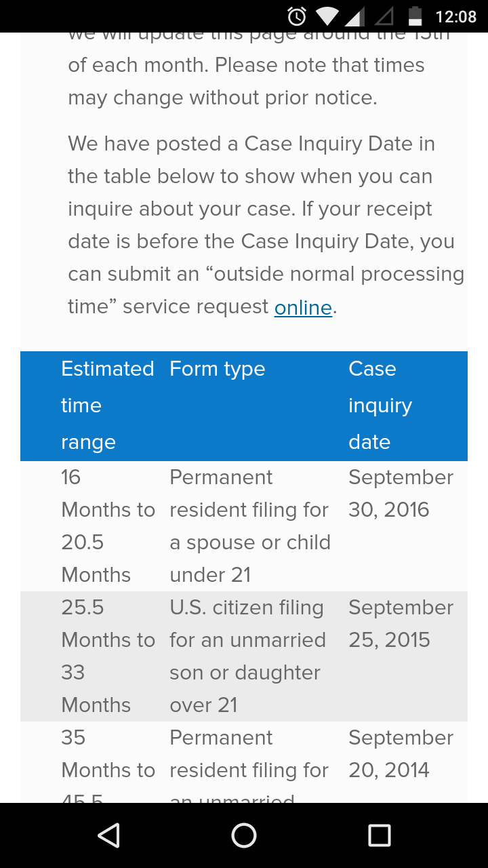
Task: Select the Form type column header
Action: pos(218,369)
